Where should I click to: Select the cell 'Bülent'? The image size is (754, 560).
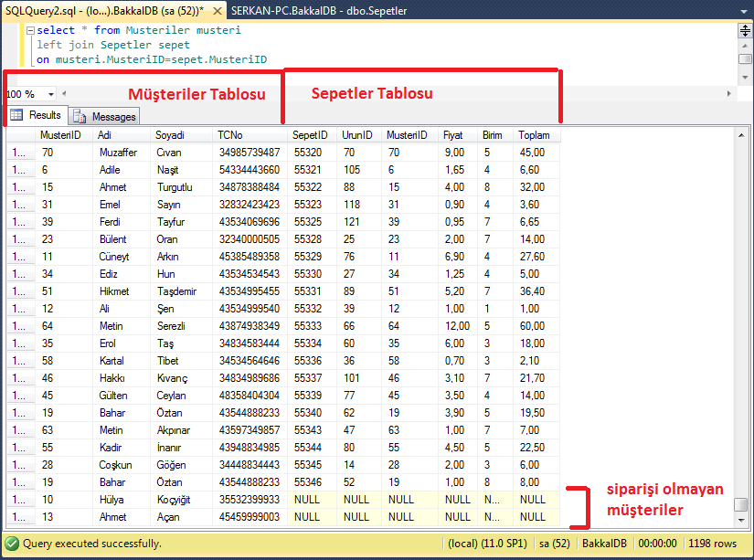pyautogui.click(x=122, y=239)
